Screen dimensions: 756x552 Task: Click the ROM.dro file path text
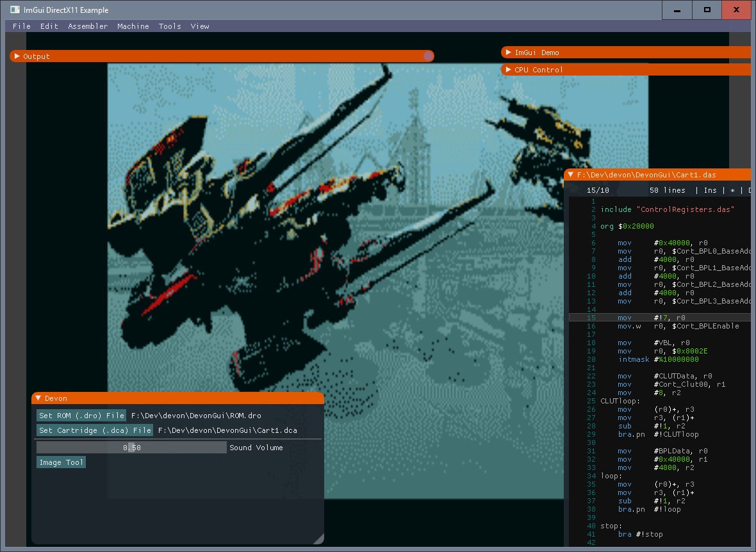196,416
